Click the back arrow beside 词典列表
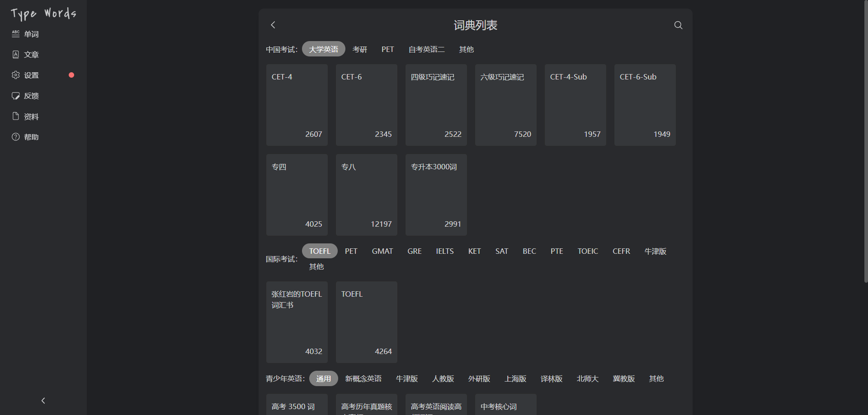Screen dimensions: 868x415 point(273,25)
